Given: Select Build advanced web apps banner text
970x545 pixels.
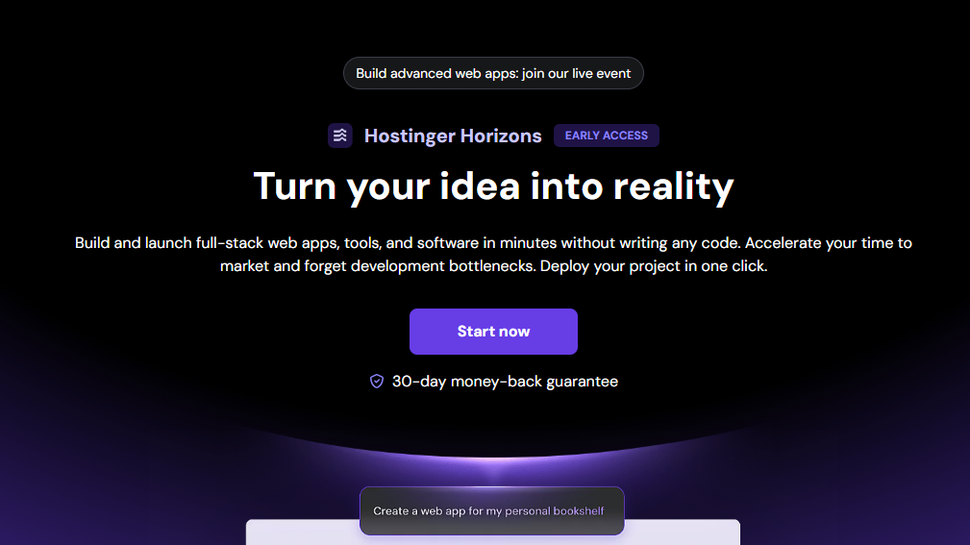Looking at the screenshot, I should click(437, 73).
